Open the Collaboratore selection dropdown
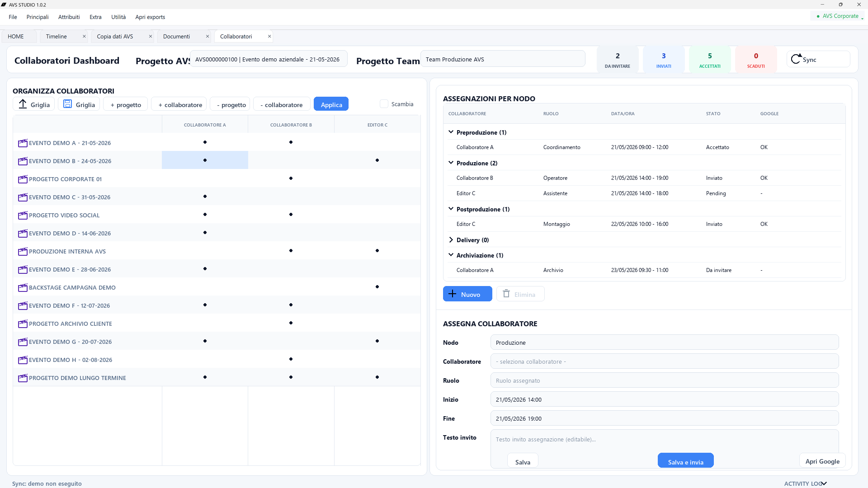 click(x=665, y=361)
